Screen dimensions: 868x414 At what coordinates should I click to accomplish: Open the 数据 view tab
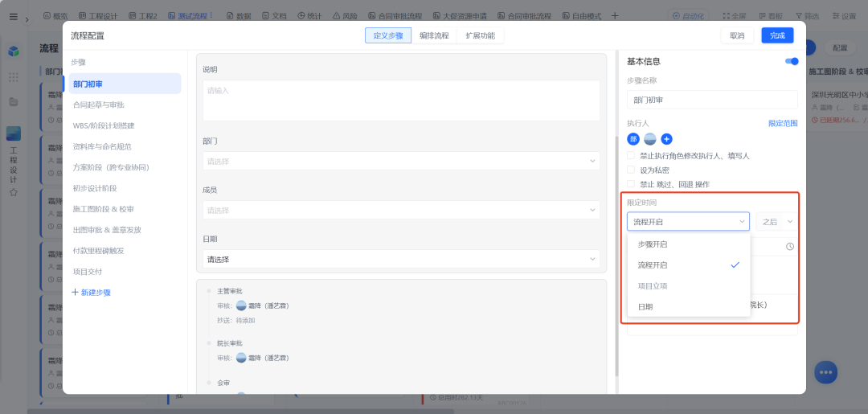239,16
